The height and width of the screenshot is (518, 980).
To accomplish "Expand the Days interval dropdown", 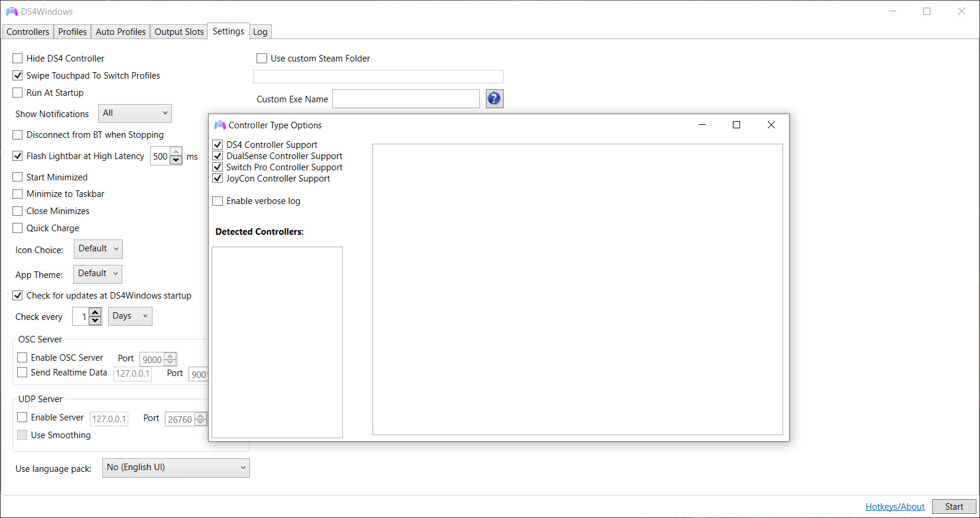I will tap(130, 316).
